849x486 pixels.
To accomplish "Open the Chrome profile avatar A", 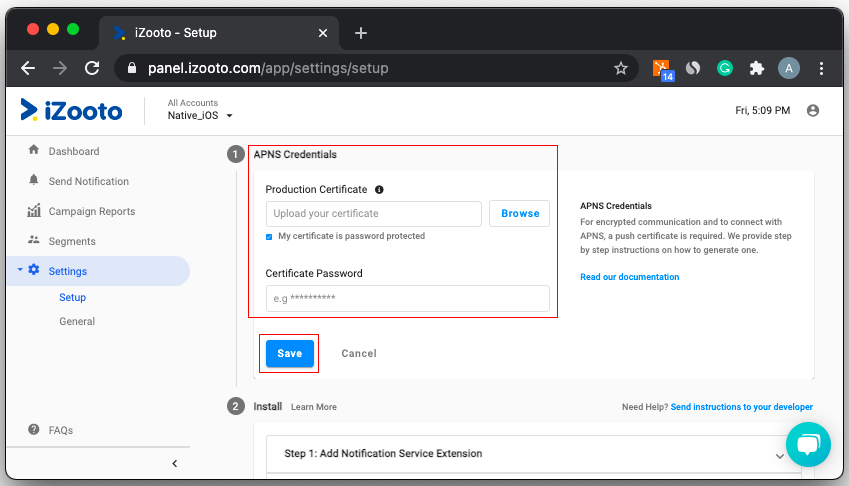I will point(789,68).
